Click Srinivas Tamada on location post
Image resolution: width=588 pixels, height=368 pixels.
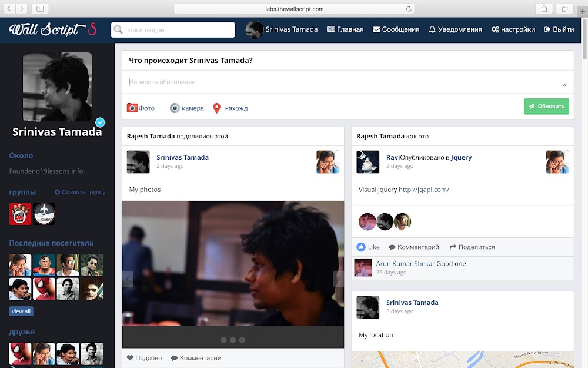click(x=412, y=303)
